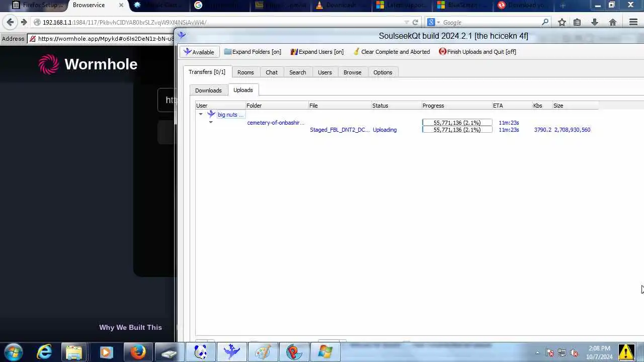The height and width of the screenshot is (362, 644).
Task: Click the Uploading status text
Action: pos(384,130)
